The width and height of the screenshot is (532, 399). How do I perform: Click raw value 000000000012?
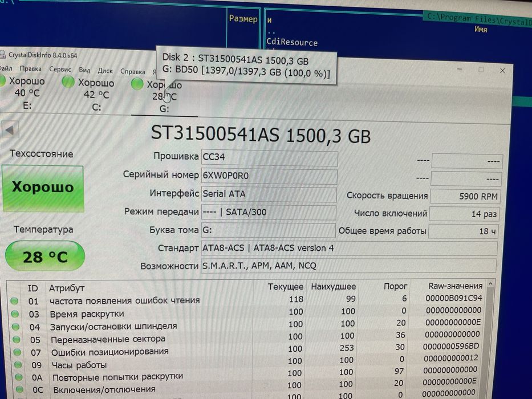(451, 359)
